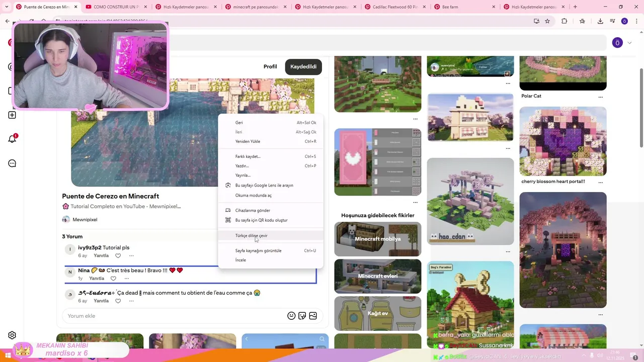Open more options on Eudora comment
Viewport: 644px width, 362px height.
[x=131, y=301]
